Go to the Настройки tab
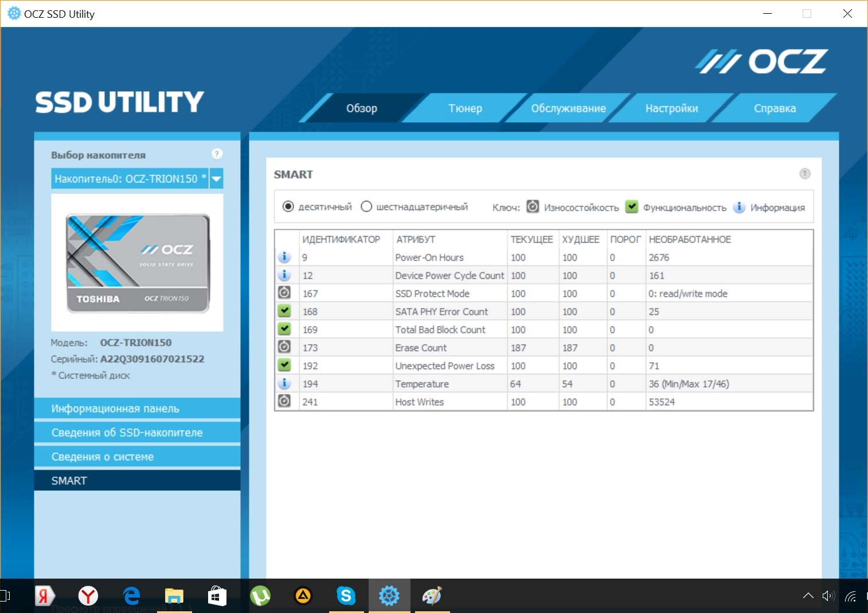This screenshot has height=613, width=868. 671,108
